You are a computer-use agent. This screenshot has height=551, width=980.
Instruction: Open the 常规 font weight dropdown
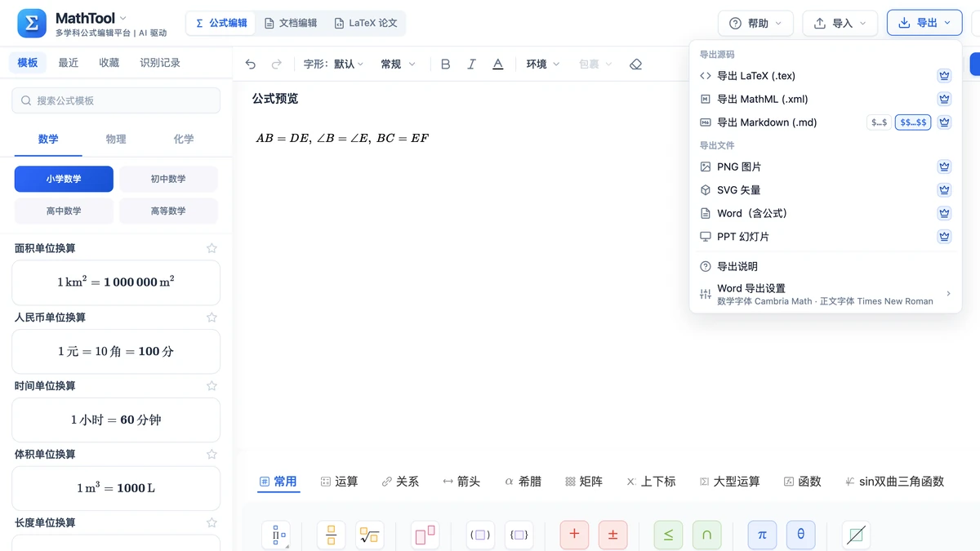399,64
